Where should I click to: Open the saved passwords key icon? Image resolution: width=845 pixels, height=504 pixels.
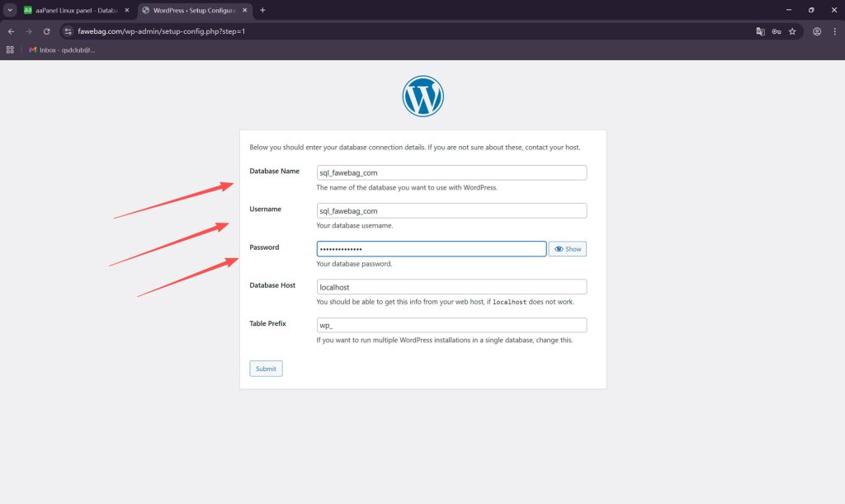(777, 31)
